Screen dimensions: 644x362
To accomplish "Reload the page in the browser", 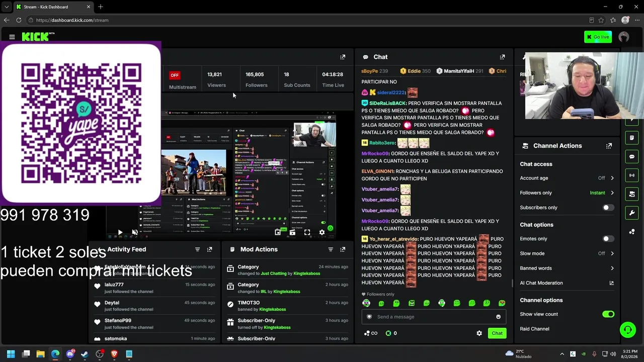I will [x=19, y=20].
